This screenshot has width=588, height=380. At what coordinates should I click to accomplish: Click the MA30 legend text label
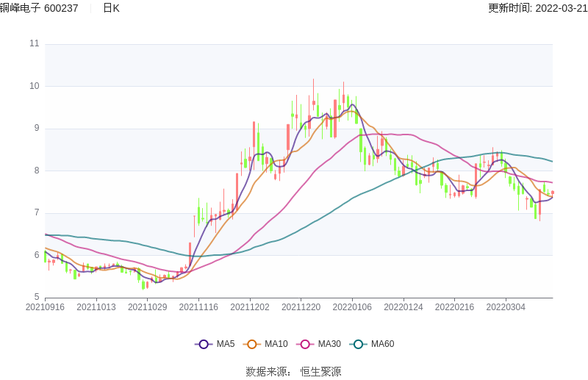coord(329,344)
